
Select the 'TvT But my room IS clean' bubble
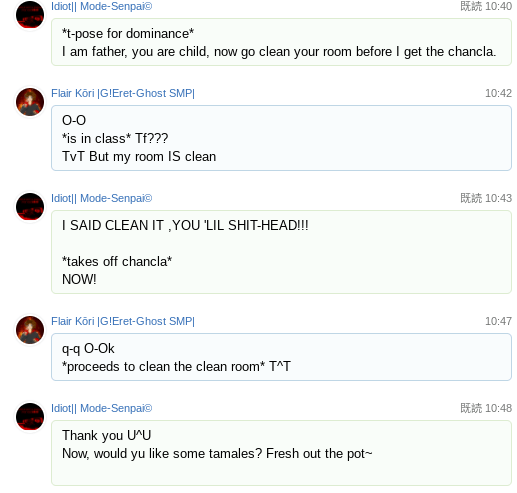tap(281, 138)
